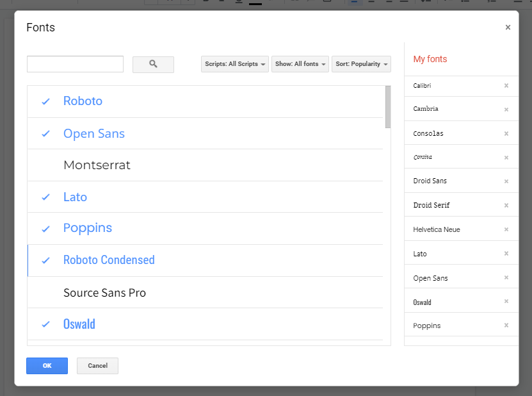Remove Corsiva from My fonts
Screen dimensions: 532x396
click(506, 157)
